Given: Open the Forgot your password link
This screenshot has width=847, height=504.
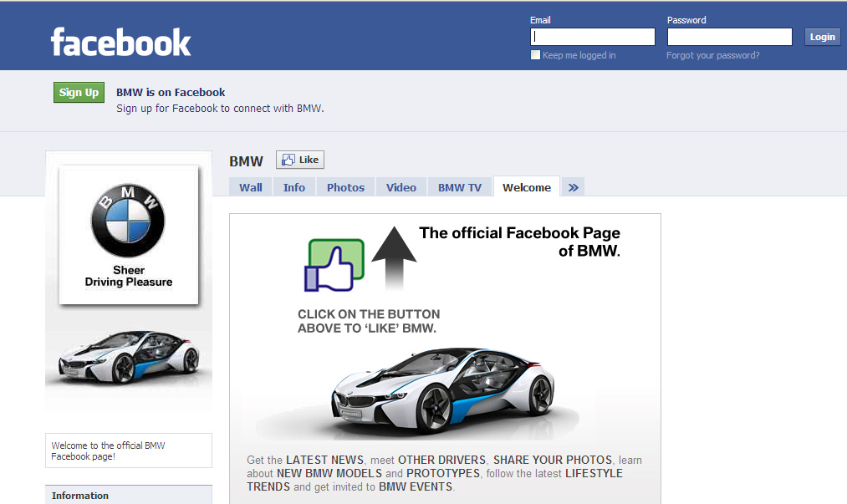Looking at the screenshot, I should click(x=712, y=55).
